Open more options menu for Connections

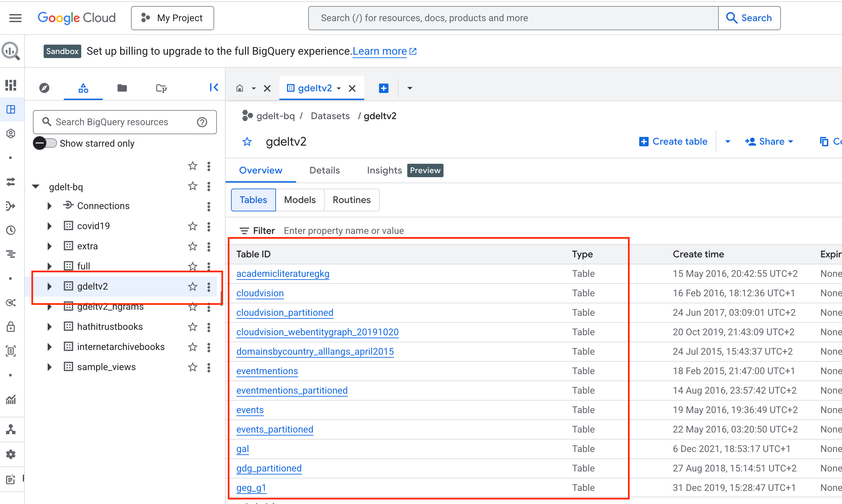208,206
